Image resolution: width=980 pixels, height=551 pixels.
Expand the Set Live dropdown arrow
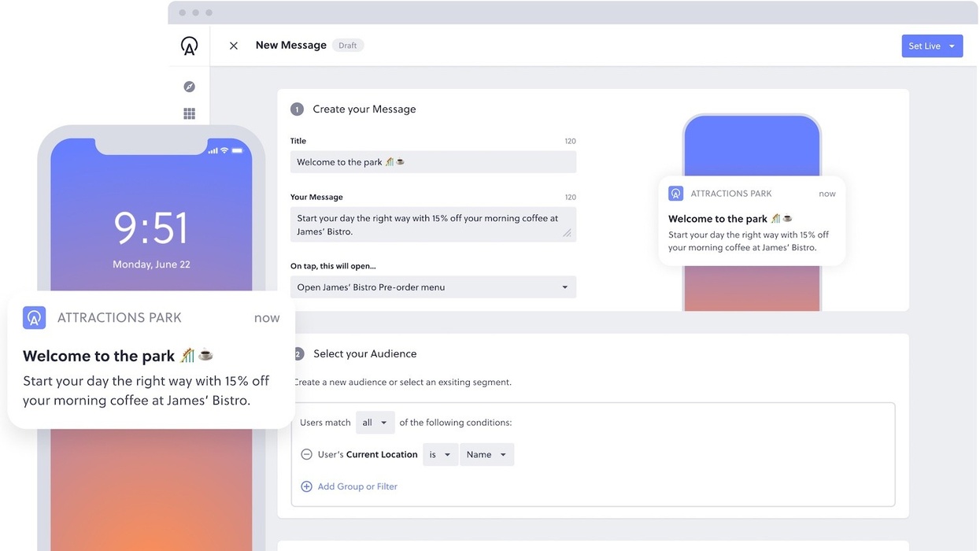coord(952,46)
